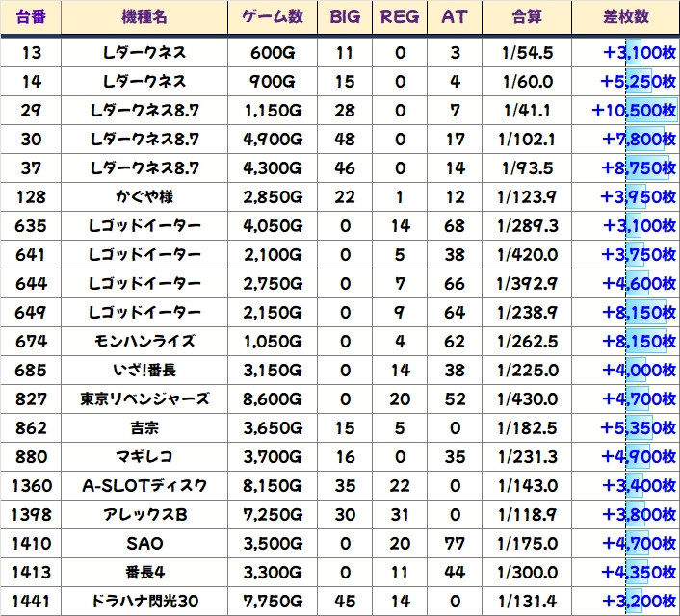Open the 東京リベンジャーズ row entry
The image size is (680, 616).
point(144,399)
